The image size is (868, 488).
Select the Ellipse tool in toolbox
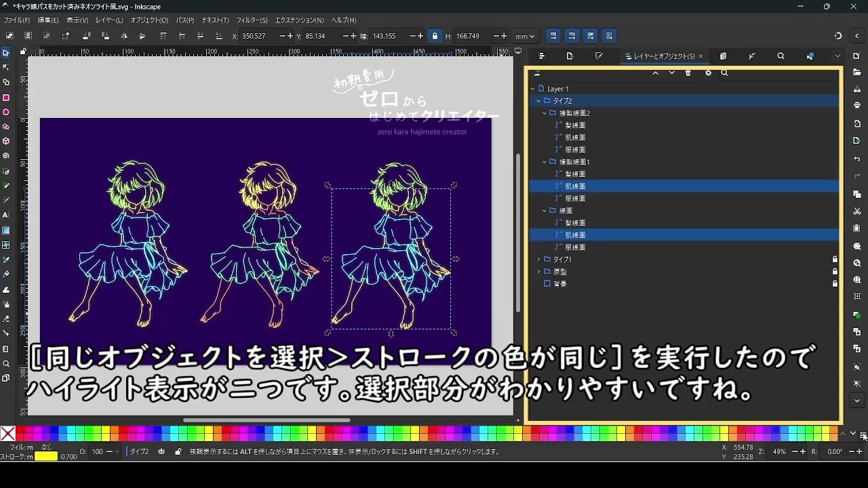6,112
